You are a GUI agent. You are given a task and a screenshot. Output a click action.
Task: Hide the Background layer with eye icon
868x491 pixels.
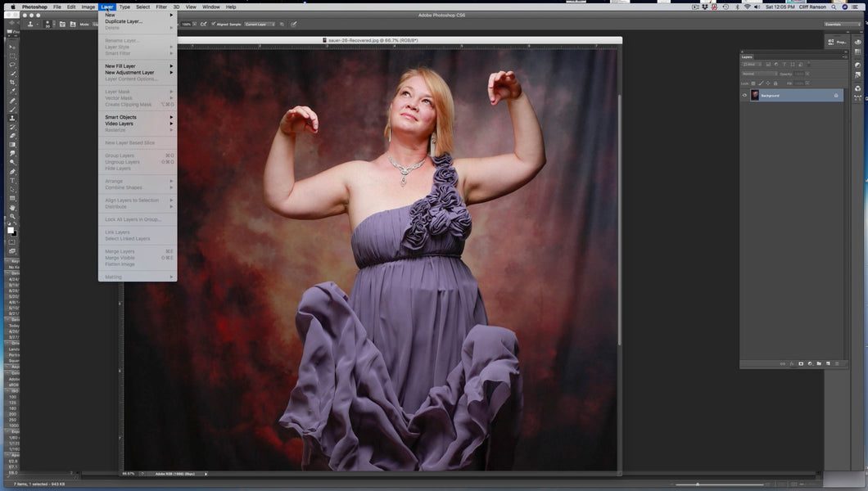coord(744,96)
